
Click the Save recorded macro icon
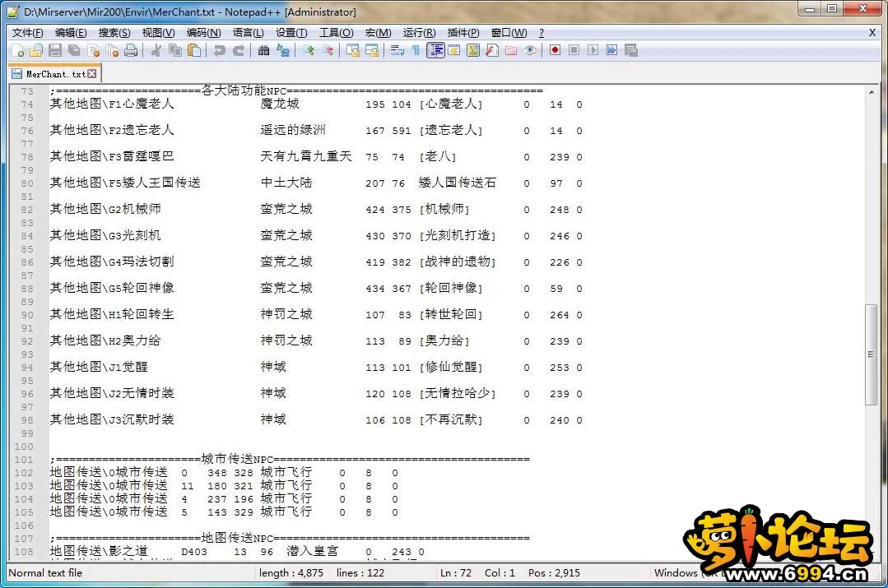631,50
